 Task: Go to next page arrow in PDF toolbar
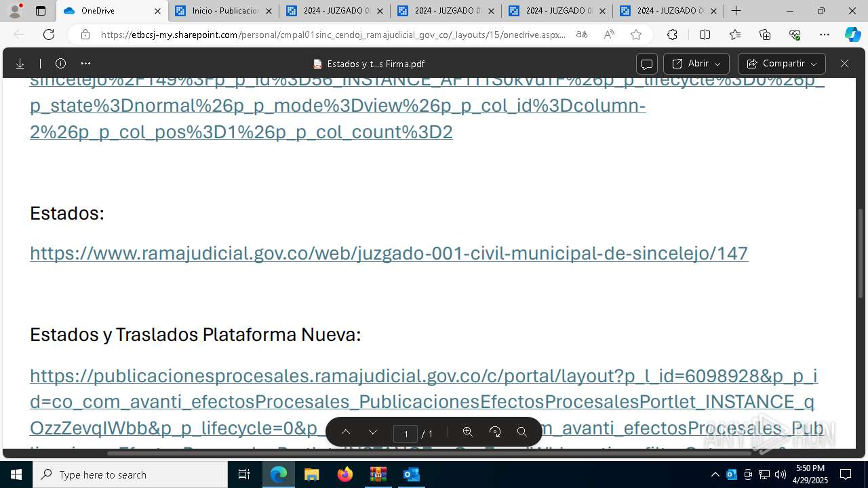coord(372,432)
